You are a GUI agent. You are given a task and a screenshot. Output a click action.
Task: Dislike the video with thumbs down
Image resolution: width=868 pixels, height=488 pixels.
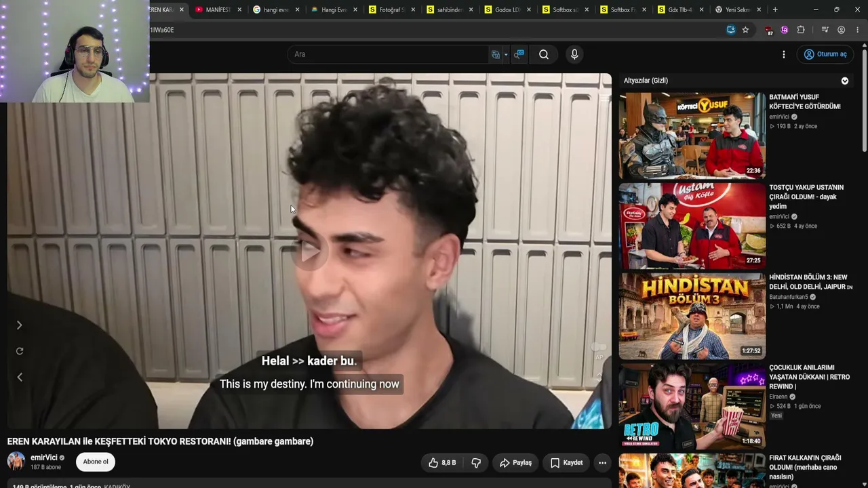click(x=476, y=463)
